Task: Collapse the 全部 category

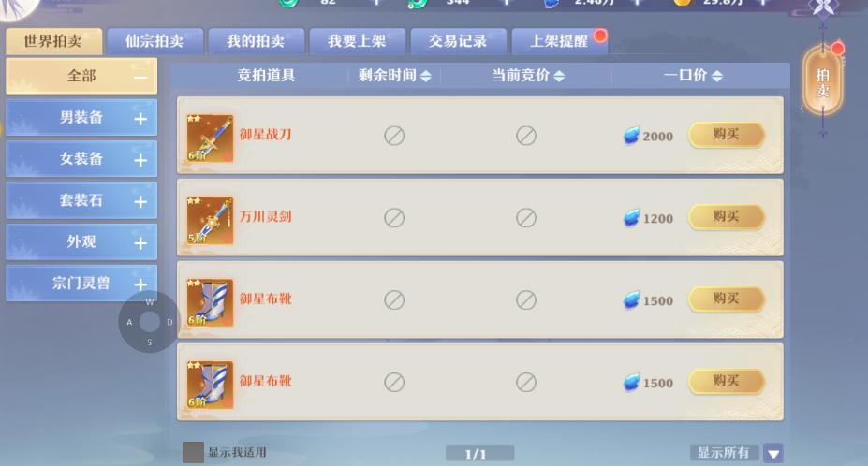Action: (140, 78)
